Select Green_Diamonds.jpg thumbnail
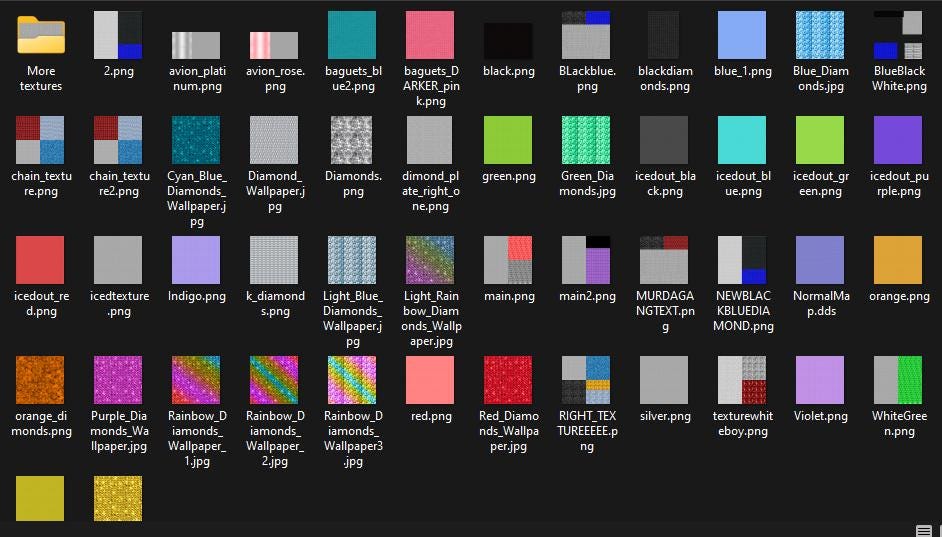 (x=586, y=140)
